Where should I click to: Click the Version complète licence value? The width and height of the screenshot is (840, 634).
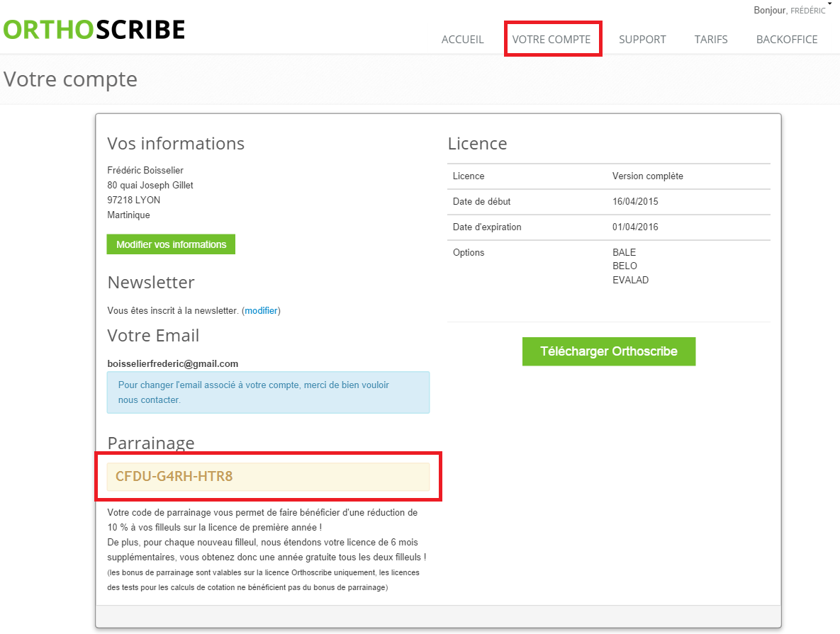click(647, 176)
